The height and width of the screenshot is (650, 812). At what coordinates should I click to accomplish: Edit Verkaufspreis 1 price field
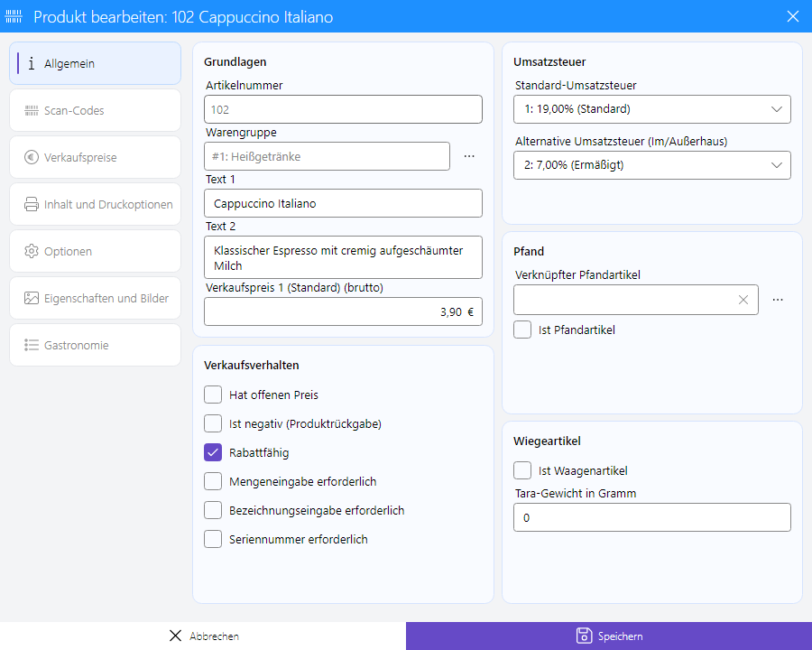344,311
